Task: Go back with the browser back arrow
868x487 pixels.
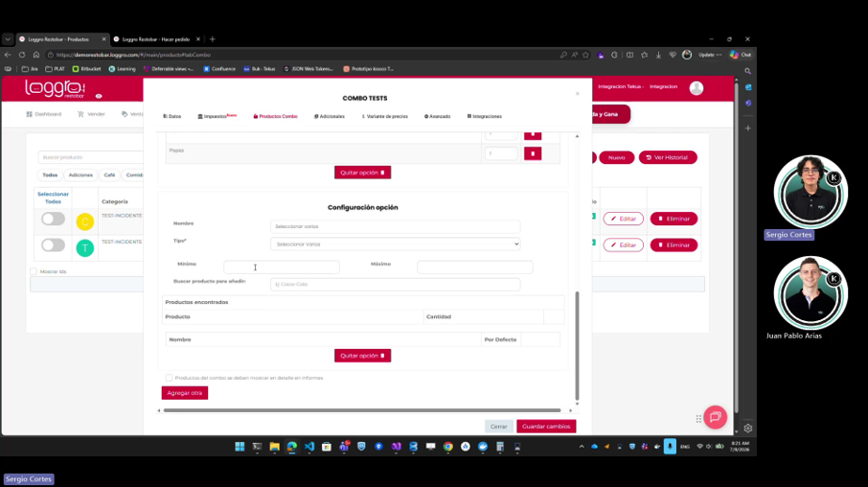Action: (x=8, y=55)
